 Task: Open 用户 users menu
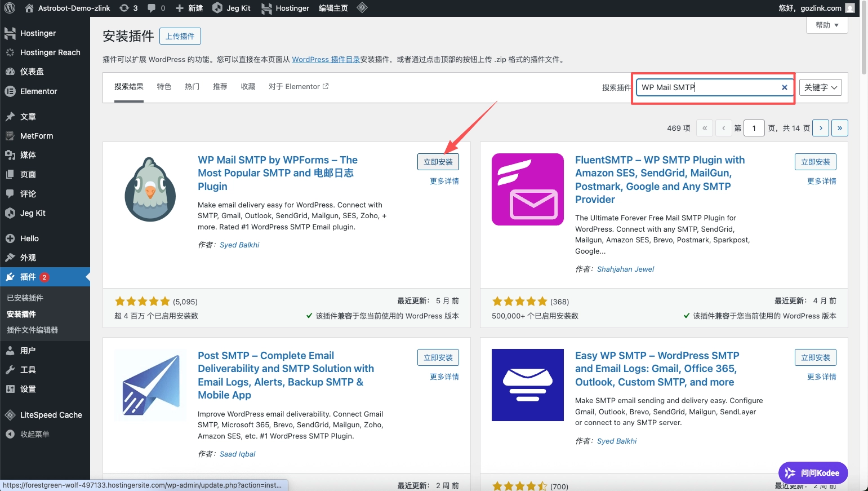coord(45,351)
